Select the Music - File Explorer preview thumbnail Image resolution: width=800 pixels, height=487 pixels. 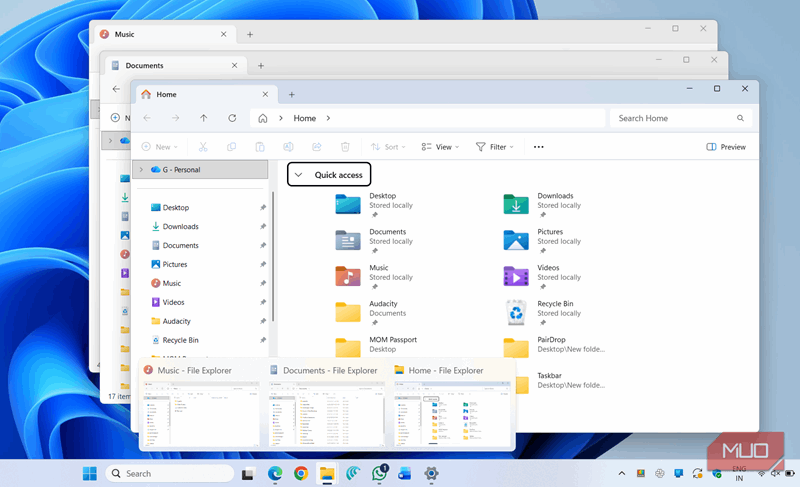[199, 413]
